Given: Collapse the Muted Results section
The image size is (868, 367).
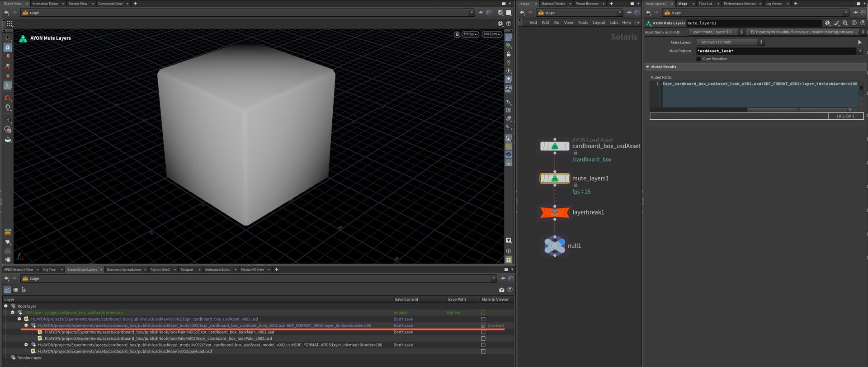Looking at the screenshot, I should pyautogui.click(x=647, y=67).
